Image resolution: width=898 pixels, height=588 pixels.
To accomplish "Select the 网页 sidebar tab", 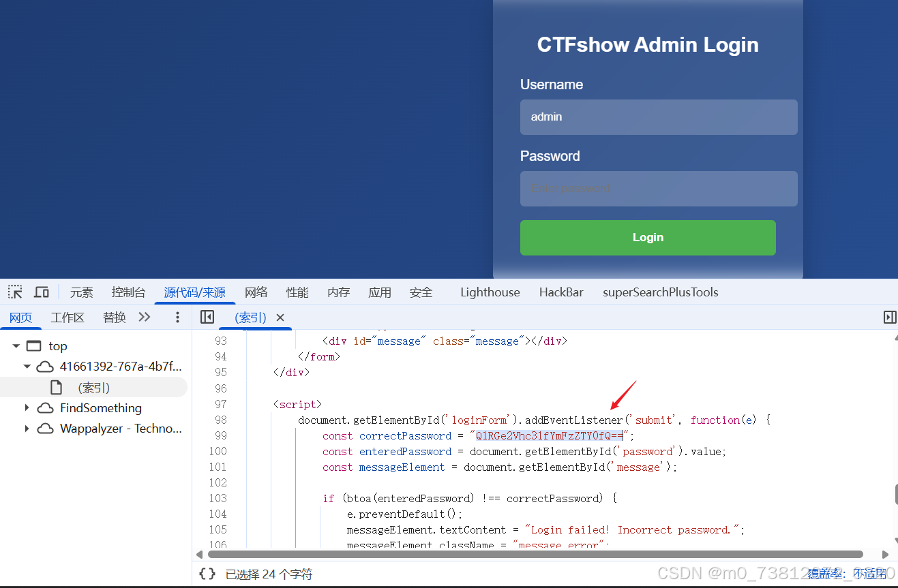I will pyautogui.click(x=20, y=318).
